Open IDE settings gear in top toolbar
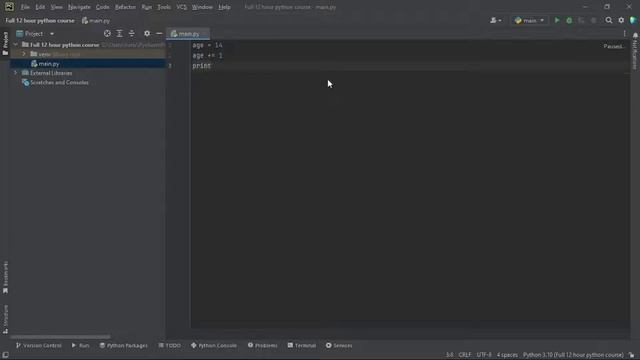This screenshot has width=640, height=360. (x=621, y=20)
